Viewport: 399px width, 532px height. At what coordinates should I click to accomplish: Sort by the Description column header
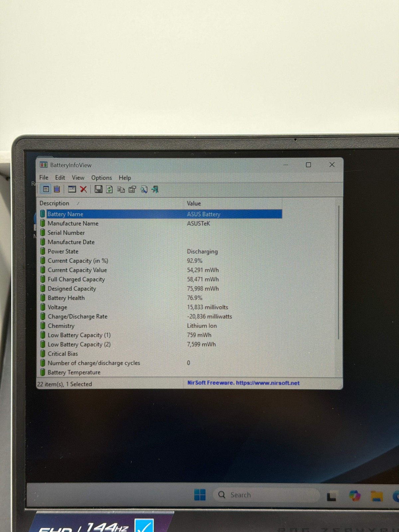pyautogui.click(x=110, y=203)
